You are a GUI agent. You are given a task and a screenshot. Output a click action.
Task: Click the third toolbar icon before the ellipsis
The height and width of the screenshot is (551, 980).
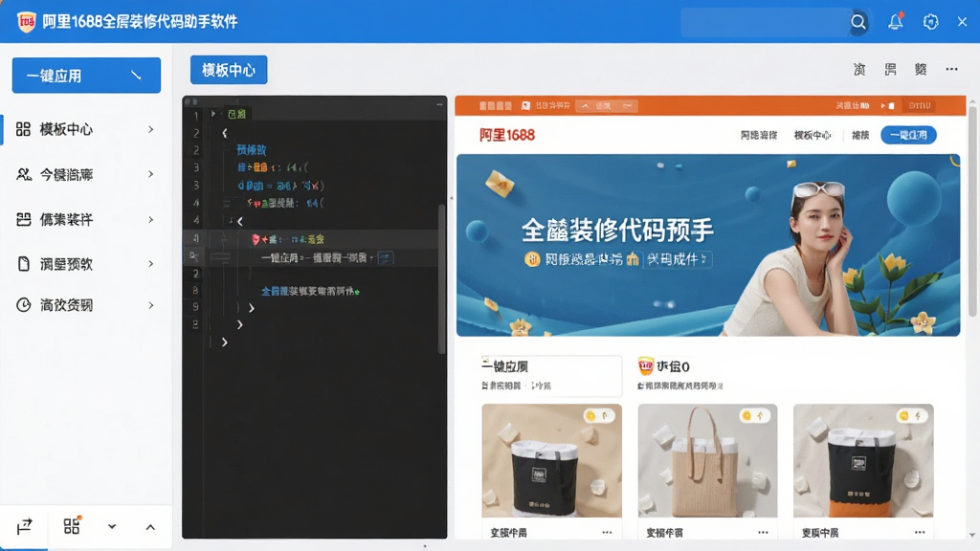[x=921, y=69]
